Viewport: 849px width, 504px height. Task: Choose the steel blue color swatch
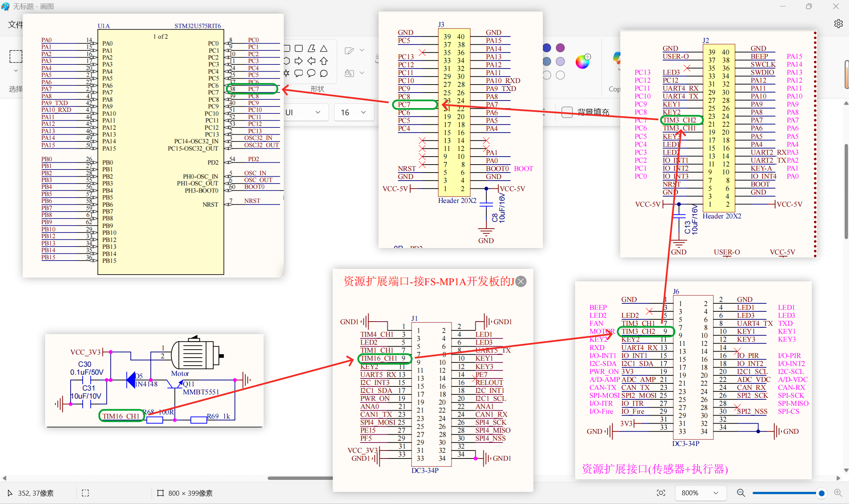click(547, 61)
